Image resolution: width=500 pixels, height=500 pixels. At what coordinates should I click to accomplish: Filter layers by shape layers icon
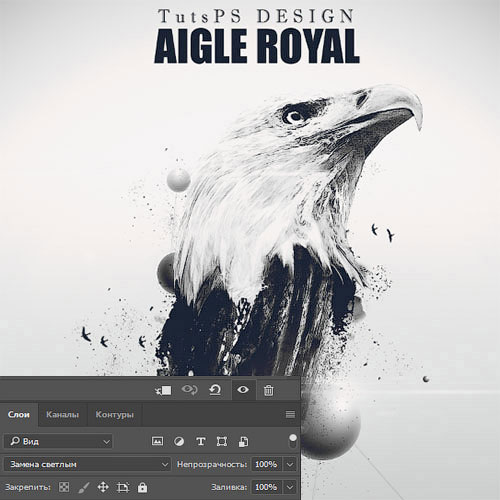(222, 442)
